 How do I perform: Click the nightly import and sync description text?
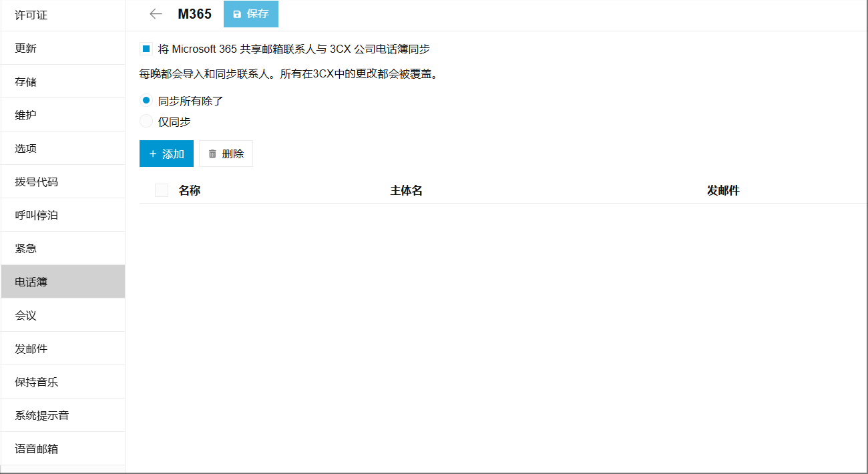click(288, 74)
